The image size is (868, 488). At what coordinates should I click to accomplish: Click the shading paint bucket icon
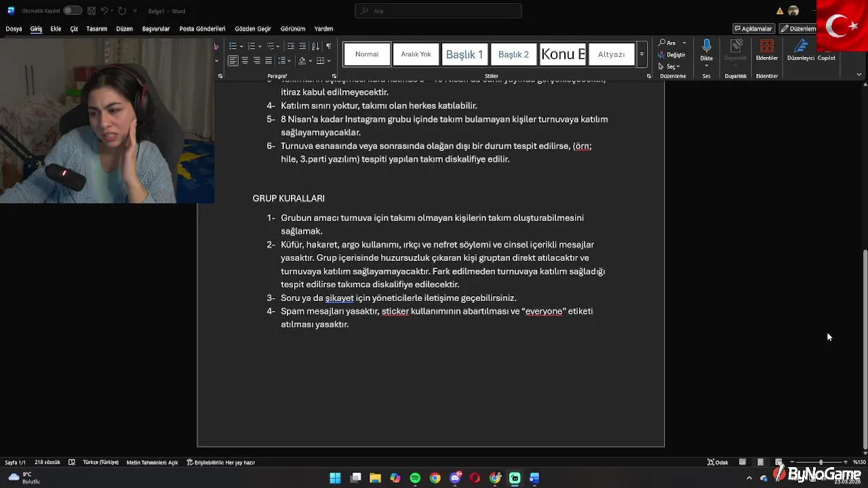tap(300, 60)
